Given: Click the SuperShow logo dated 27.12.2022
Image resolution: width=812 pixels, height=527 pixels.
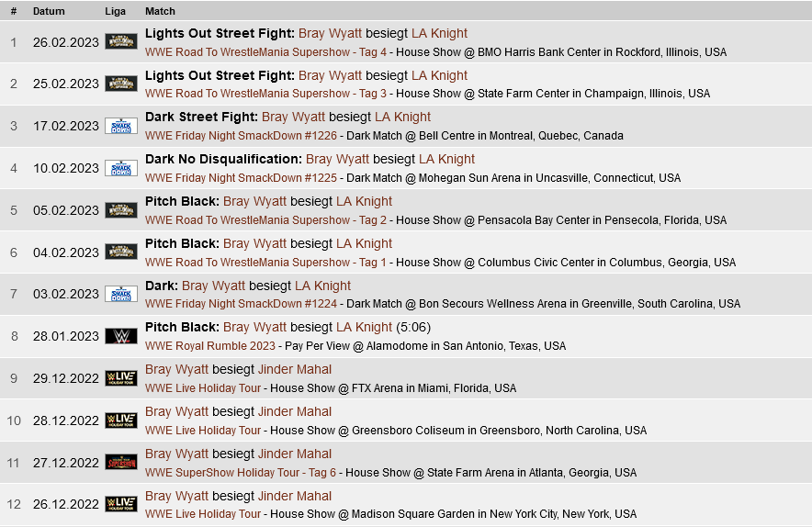Looking at the screenshot, I should click(x=121, y=463).
